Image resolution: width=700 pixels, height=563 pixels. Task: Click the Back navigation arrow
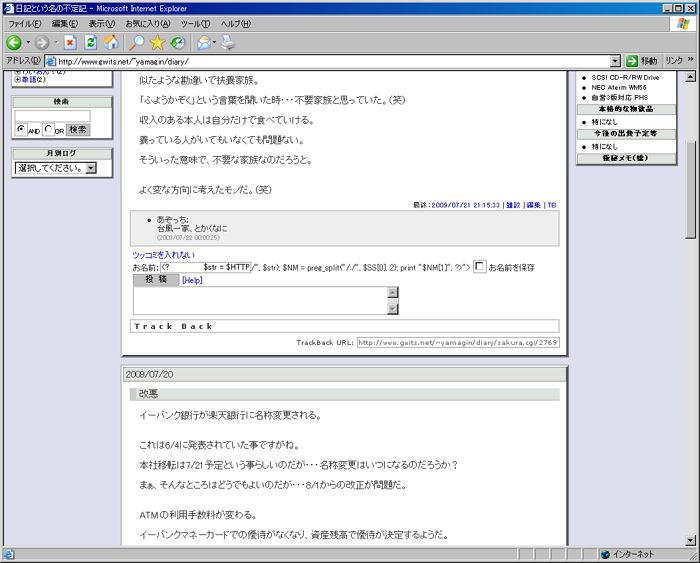[x=14, y=42]
